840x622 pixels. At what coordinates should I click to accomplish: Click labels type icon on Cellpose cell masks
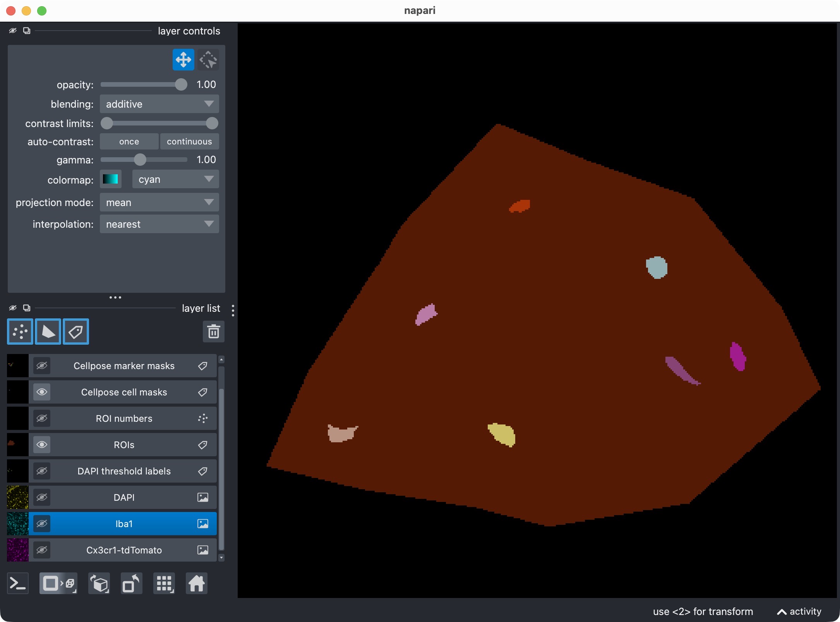click(203, 392)
